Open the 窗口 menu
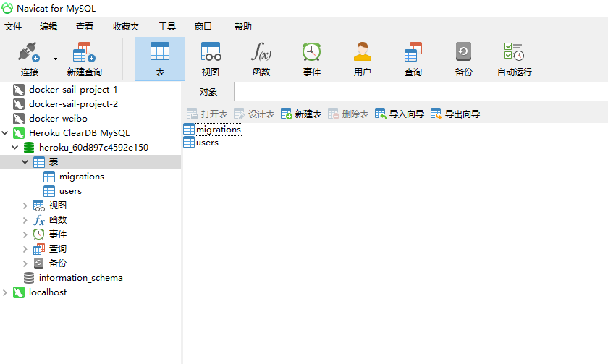 pyautogui.click(x=203, y=26)
